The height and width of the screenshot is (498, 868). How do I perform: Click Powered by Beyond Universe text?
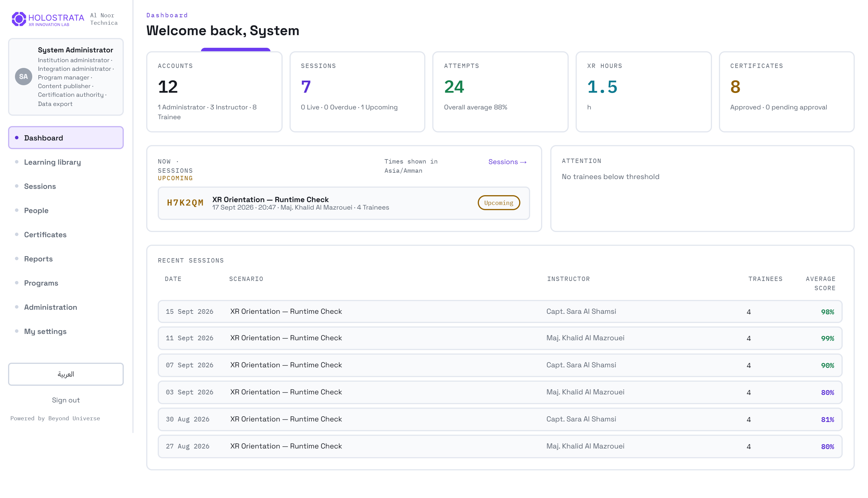(55, 418)
